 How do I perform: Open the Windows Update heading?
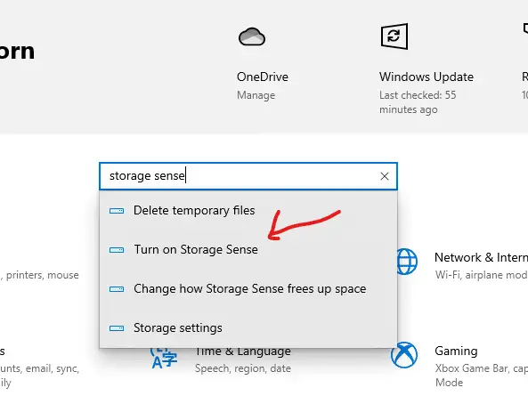426,77
